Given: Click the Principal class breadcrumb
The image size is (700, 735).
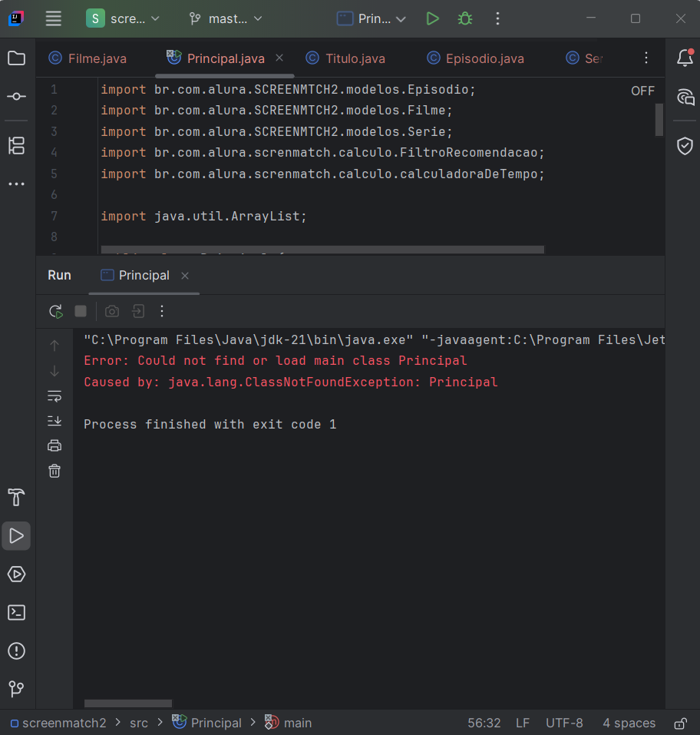Looking at the screenshot, I should [x=207, y=723].
